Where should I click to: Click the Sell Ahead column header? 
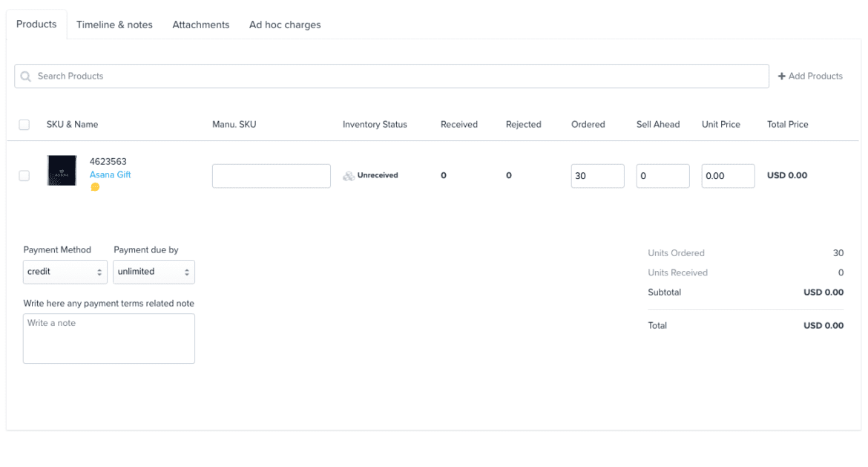click(x=658, y=125)
